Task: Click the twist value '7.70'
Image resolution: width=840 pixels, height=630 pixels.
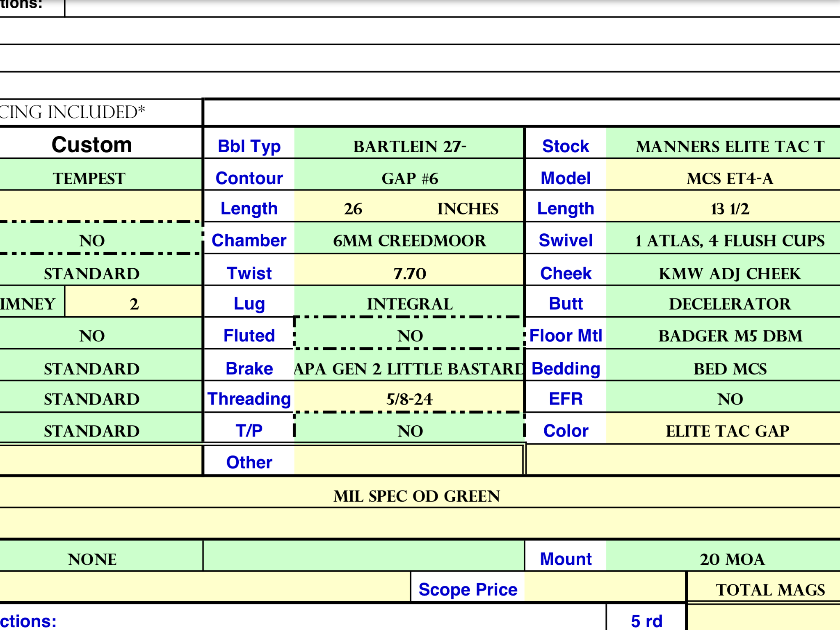Action: point(409,270)
